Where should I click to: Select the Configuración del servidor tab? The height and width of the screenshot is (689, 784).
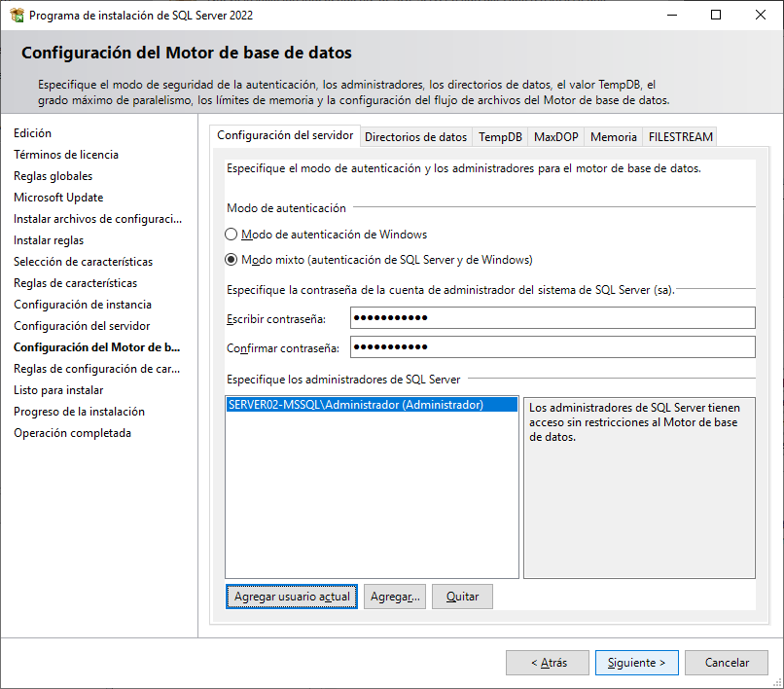(x=285, y=135)
